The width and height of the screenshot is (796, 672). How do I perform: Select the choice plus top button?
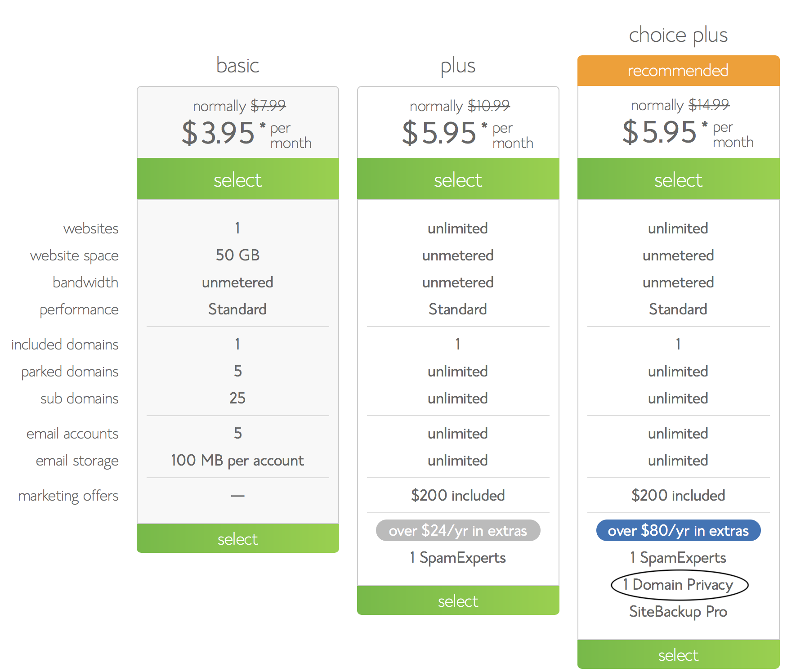click(678, 179)
